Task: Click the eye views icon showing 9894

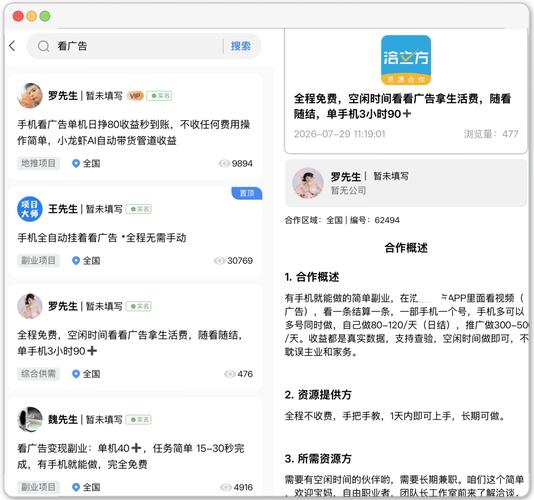Action: (x=224, y=163)
